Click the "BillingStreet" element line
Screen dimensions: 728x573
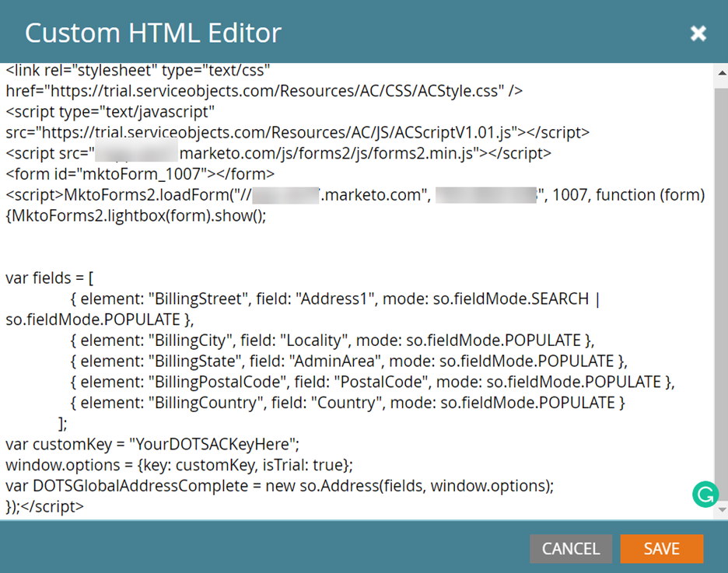(x=335, y=299)
